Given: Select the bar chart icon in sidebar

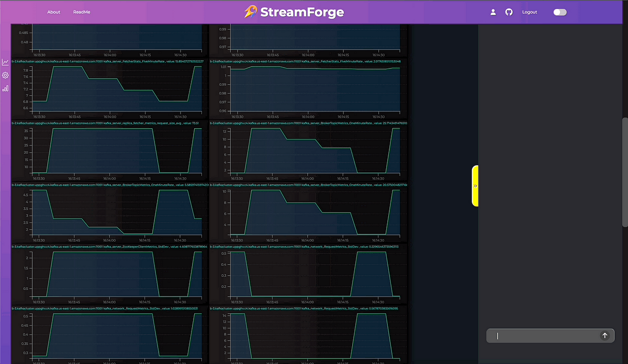Looking at the screenshot, I should pyautogui.click(x=5, y=88).
